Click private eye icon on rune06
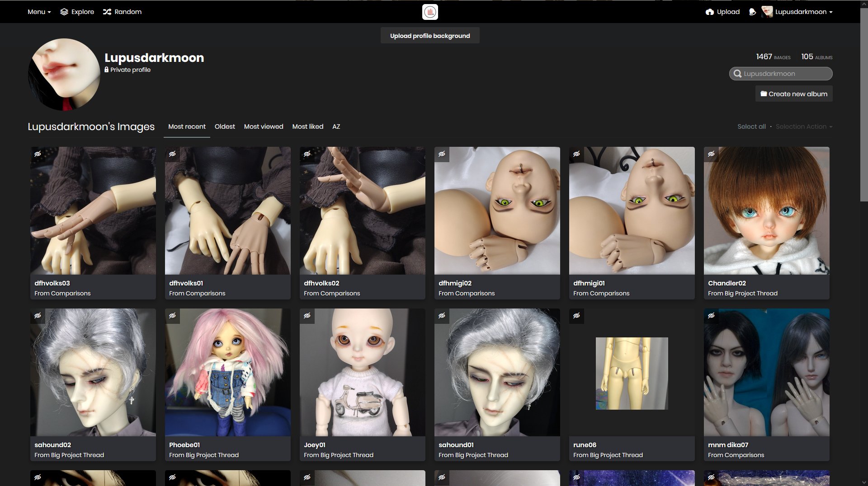868x486 pixels. (577, 316)
